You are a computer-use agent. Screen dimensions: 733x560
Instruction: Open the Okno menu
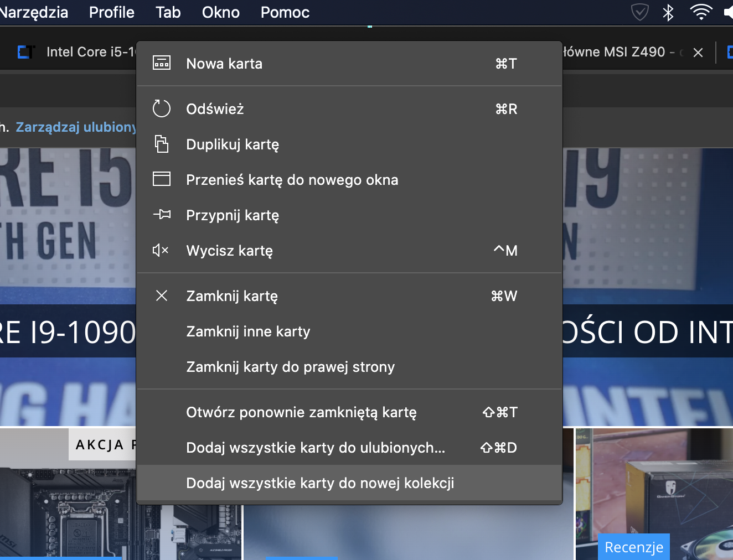point(221,12)
